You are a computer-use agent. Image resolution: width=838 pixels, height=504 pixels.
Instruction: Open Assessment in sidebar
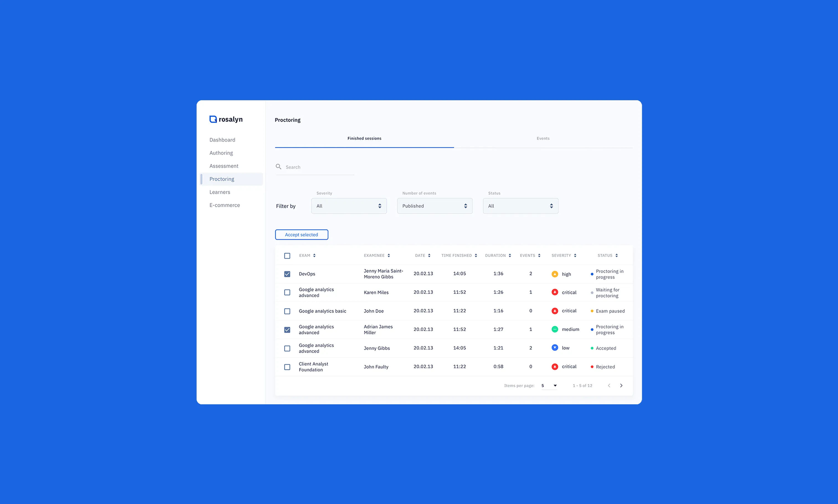point(224,166)
